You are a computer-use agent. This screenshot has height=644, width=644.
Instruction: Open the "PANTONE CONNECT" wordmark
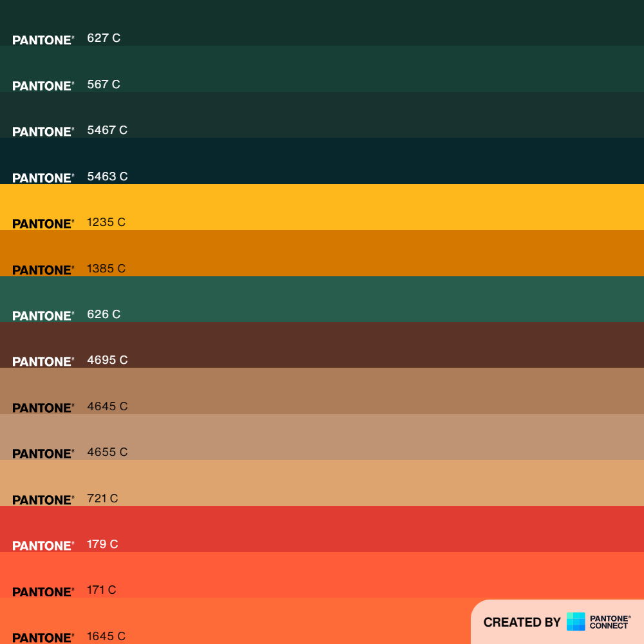point(610,622)
